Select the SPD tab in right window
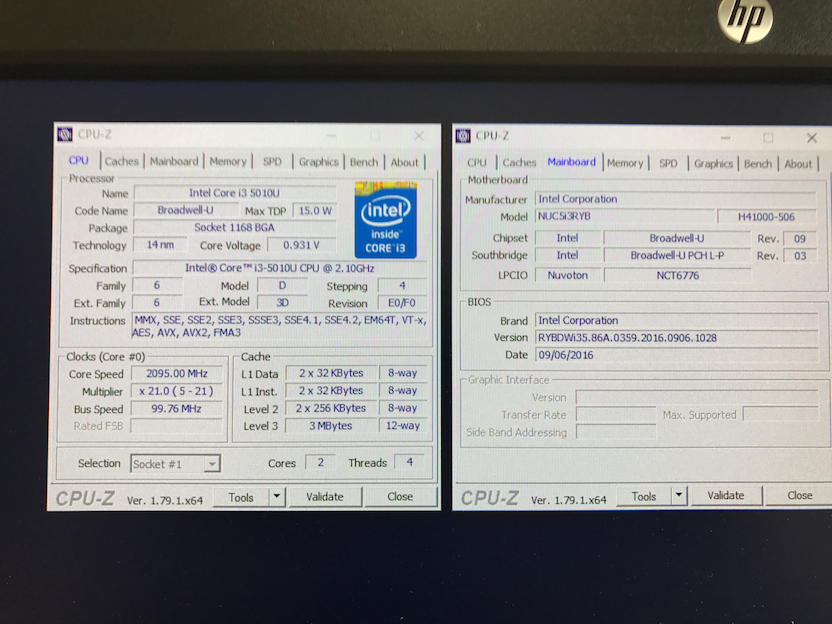832x624 pixels. coord(668,164)
